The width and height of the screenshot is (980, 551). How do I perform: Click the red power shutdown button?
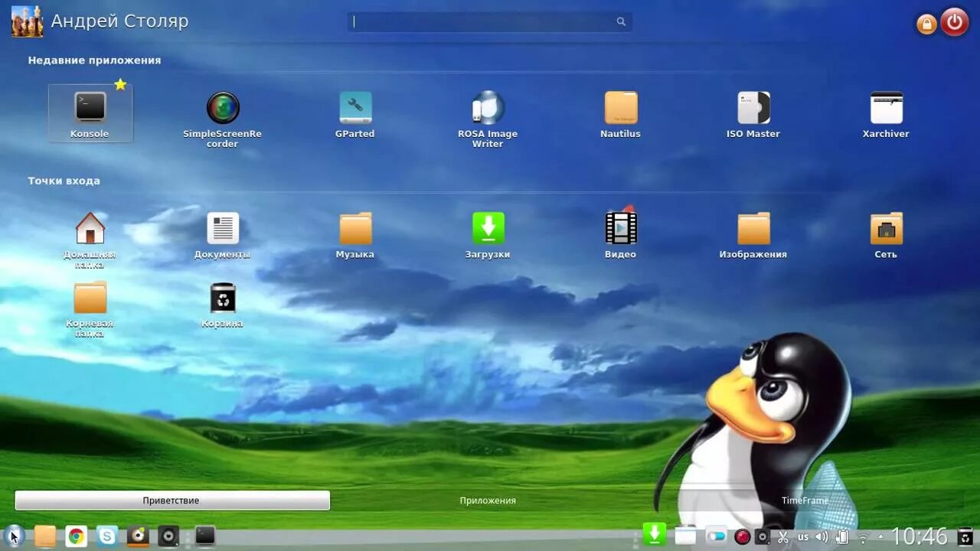click(x=955, y=22)
